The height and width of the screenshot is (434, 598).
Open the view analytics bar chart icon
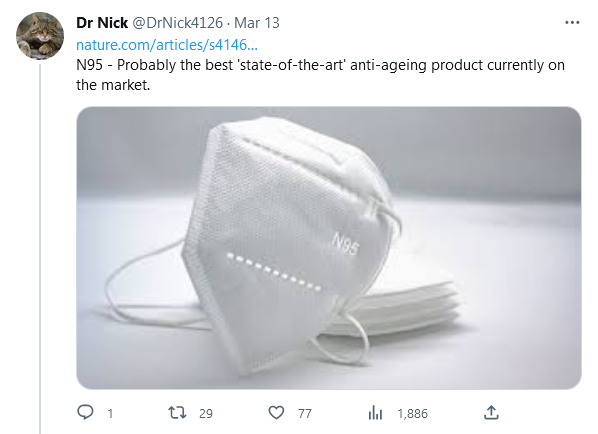click(375, 413)
